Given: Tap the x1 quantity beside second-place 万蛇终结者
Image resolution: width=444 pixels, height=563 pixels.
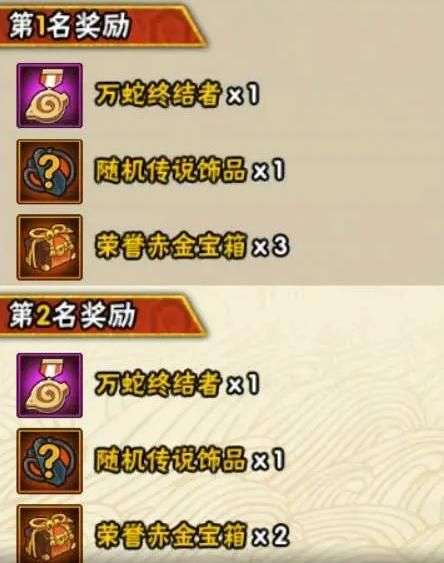Looking at the screenshot, I should [244, 384].
